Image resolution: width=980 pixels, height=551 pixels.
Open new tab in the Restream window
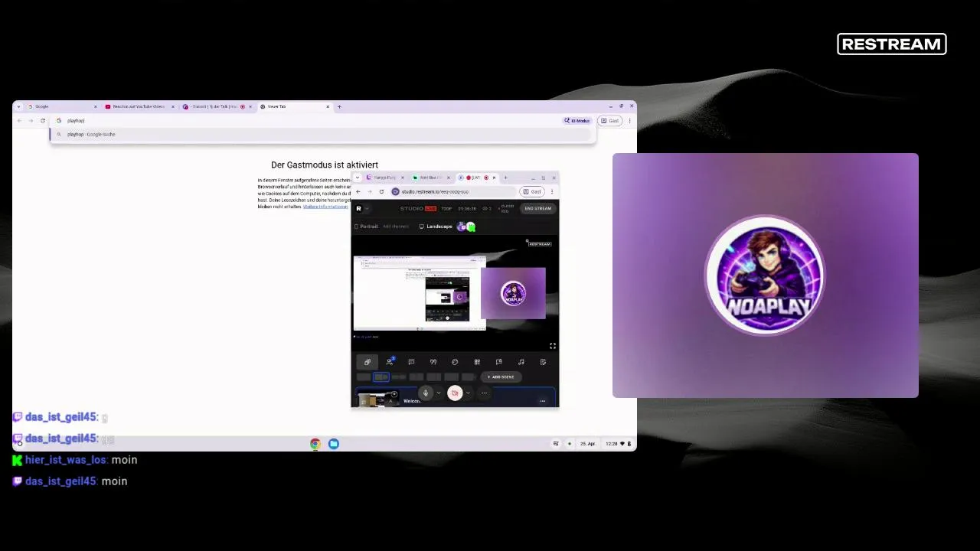click(505, 178)
